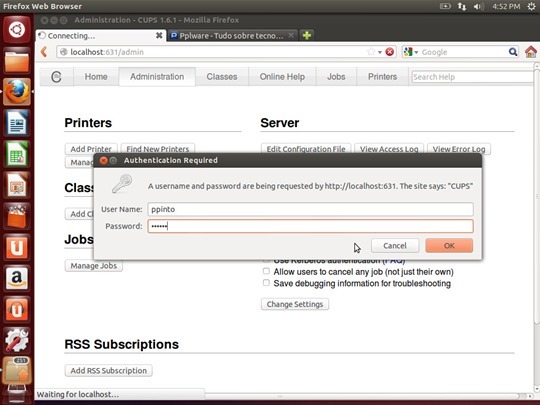Click Firefox icon in the launcher
The height and width of the screenshot is (405, 540).
[17, 92]
